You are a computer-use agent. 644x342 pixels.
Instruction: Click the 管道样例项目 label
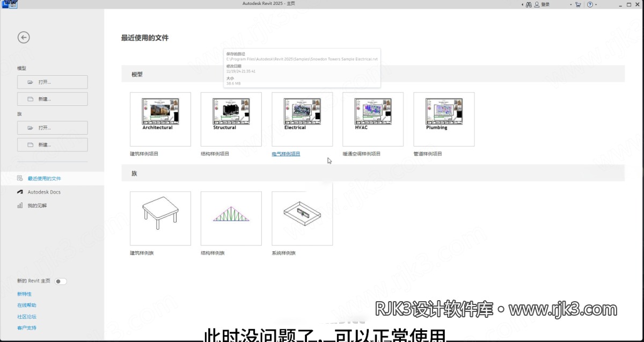click(428, 154)
